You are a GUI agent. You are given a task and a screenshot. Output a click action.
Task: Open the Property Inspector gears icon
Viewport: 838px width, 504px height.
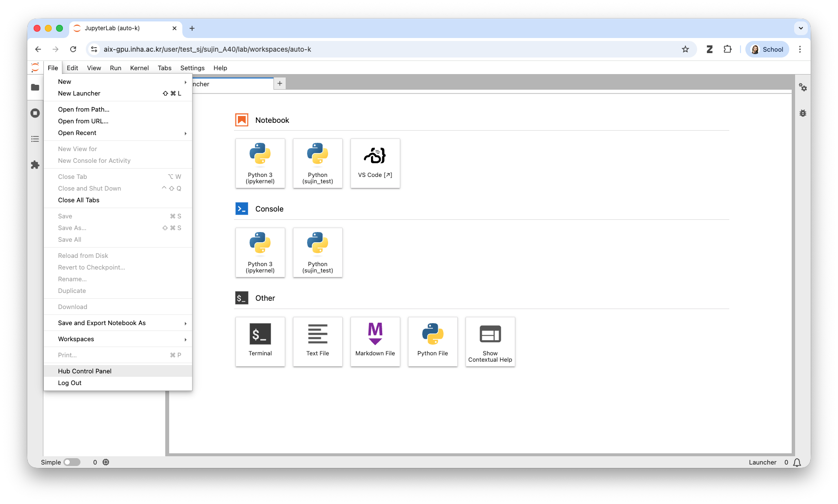[x=802, y=87]
